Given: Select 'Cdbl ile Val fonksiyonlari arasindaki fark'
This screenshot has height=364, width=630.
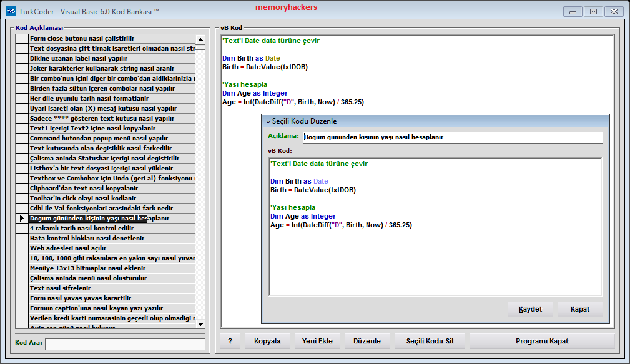Looking at the screenshot, I should [112, 209].
